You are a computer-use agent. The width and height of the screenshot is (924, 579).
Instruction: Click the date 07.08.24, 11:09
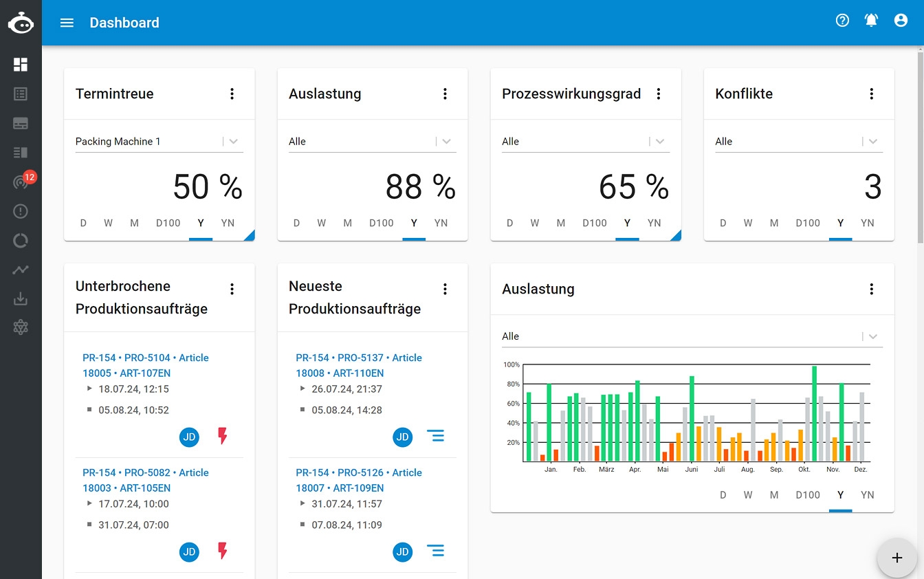coord(346,525)
